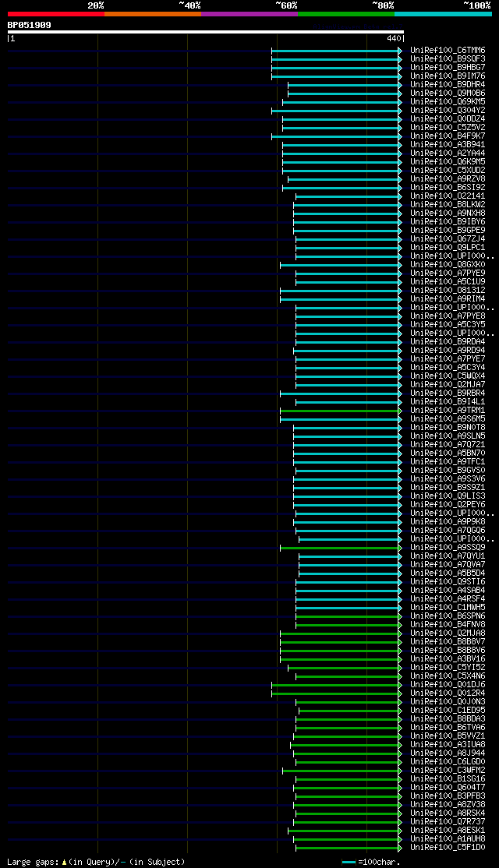The image size is (499, 868).
Task: Select the UniRef100_Q9LIS3 label
Action: pos(448,496)
